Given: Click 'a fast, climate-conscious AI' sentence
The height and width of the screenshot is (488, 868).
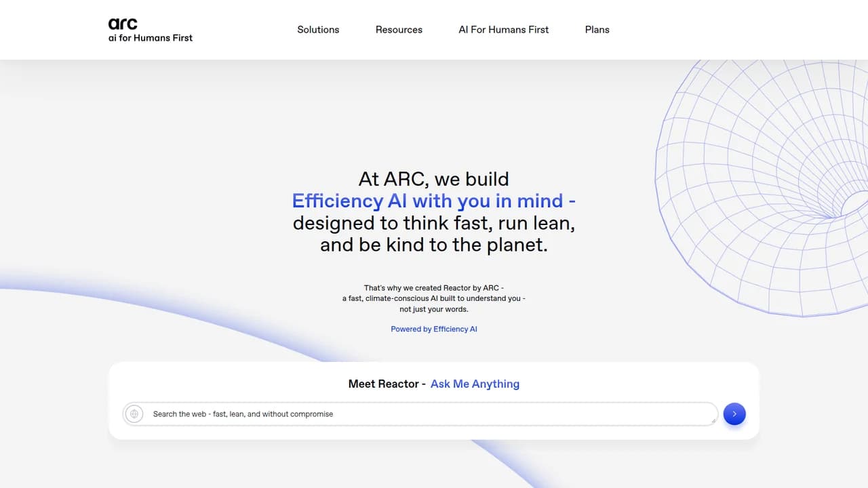Looking at the screenshot, I should coord(434,298).
